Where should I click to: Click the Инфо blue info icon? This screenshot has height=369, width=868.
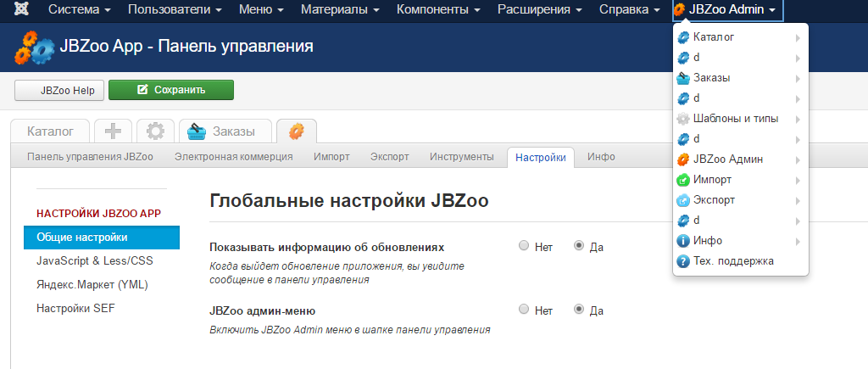coord(683,241)
